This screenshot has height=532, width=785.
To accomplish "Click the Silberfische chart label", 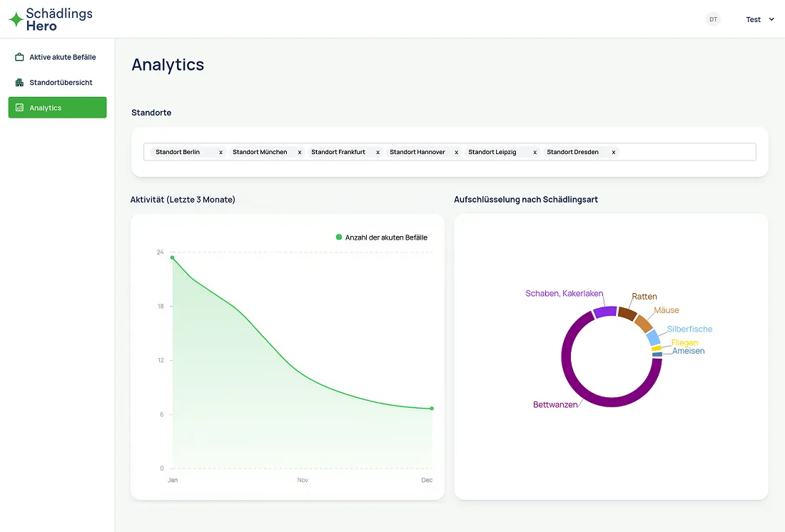I will [x=689, y=329].
